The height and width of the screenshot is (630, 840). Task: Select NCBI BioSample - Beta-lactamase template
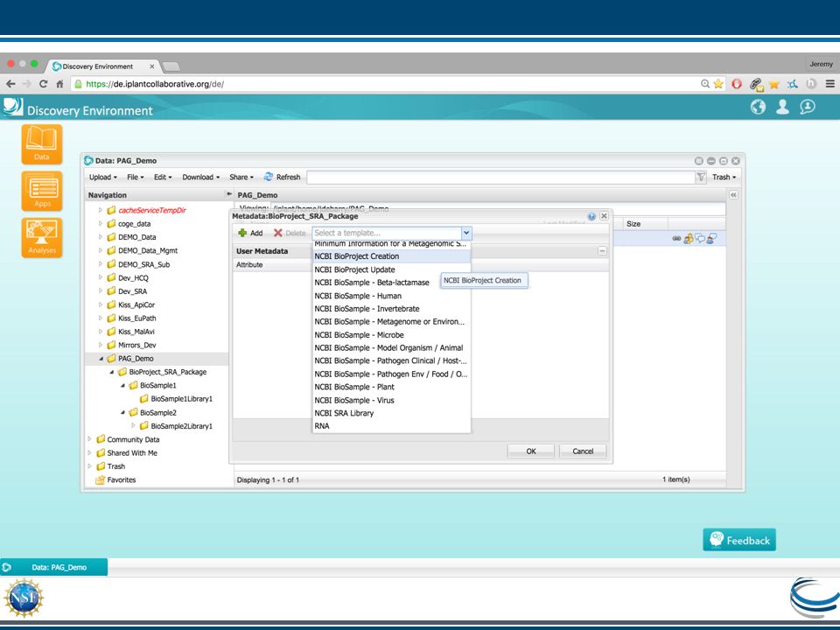[392, 283]
